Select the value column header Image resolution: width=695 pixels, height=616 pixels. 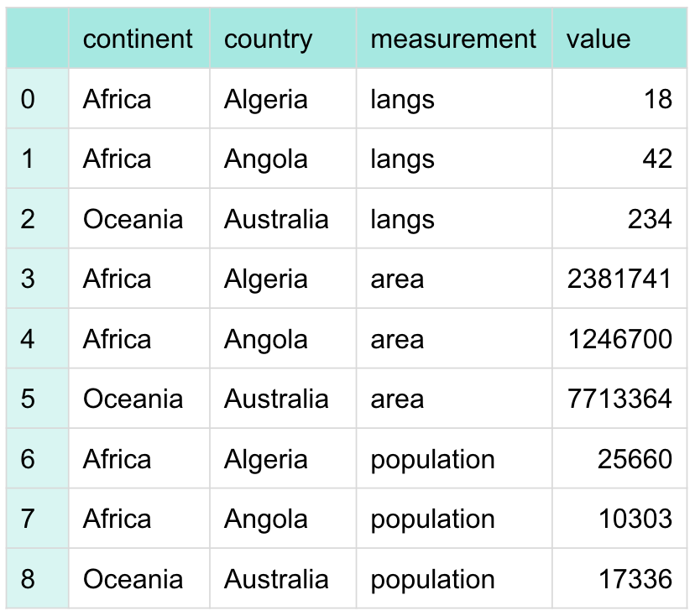point(598,39)
